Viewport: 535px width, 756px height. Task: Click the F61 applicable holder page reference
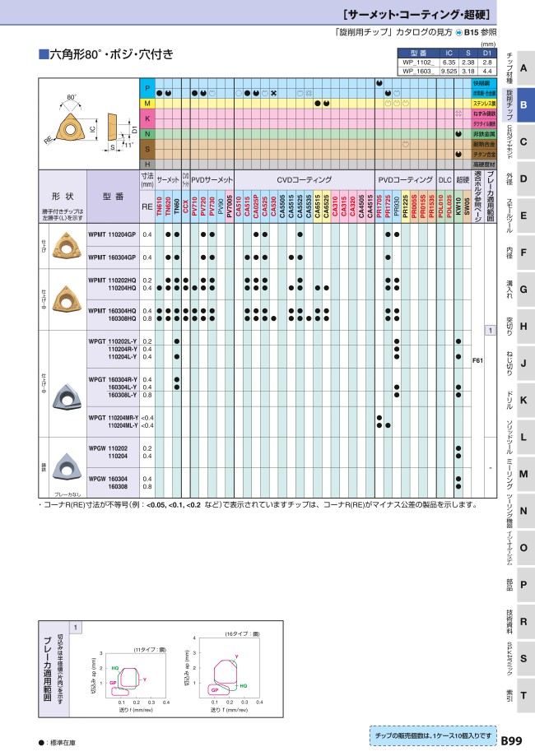point(477,360)
